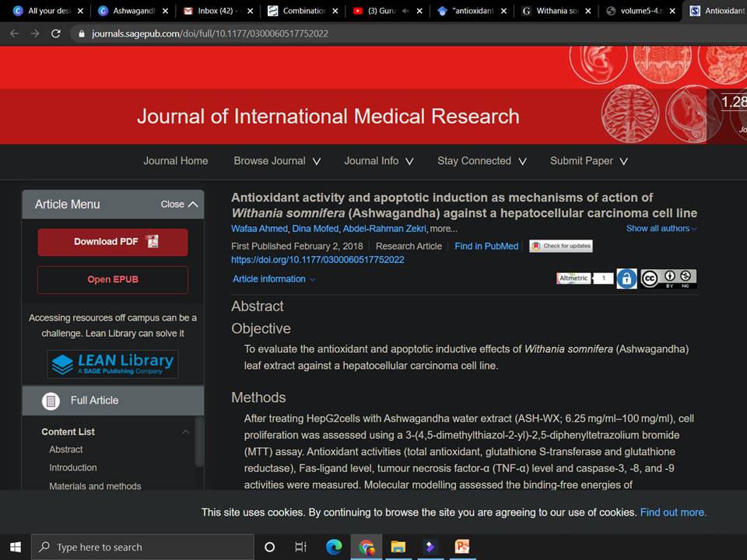Screen dimensions: 747x560
Task: Click the Check for updates badge
Action: click(561, 246)
